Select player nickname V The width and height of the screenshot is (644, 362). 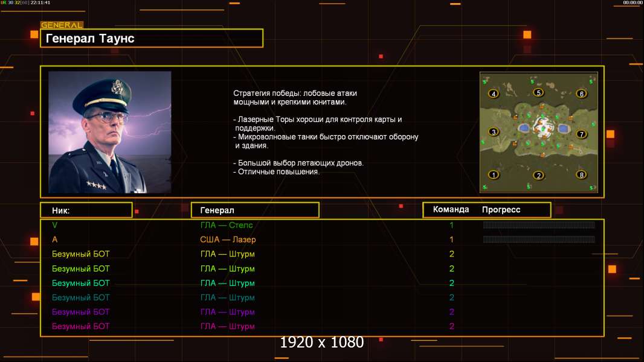point(54,225)
